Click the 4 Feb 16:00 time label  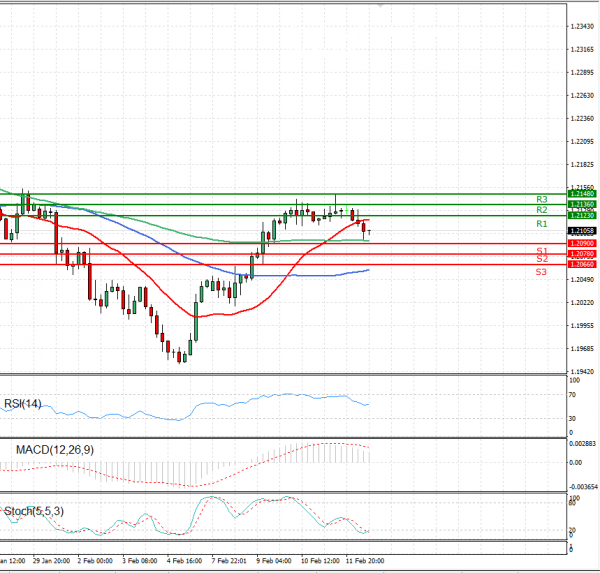pyautogui.click(x=184, y=561)
